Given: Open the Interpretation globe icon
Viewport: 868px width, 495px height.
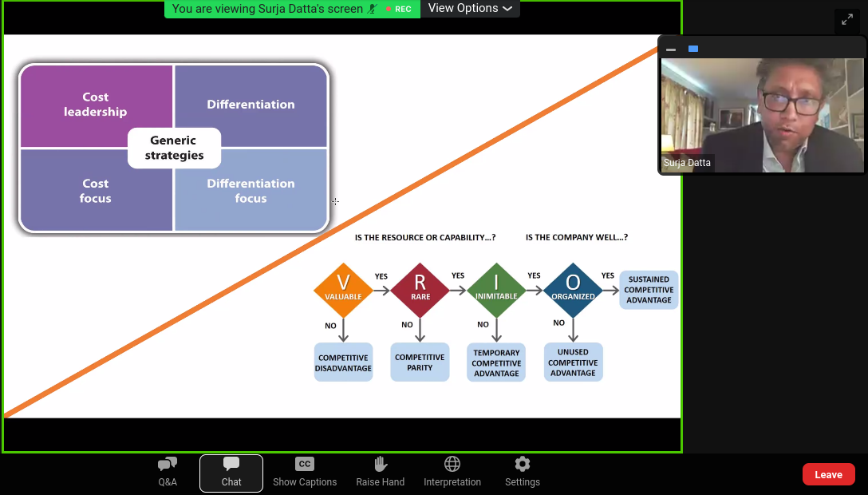Looking at the screenshot, I should tap(452, 472).
